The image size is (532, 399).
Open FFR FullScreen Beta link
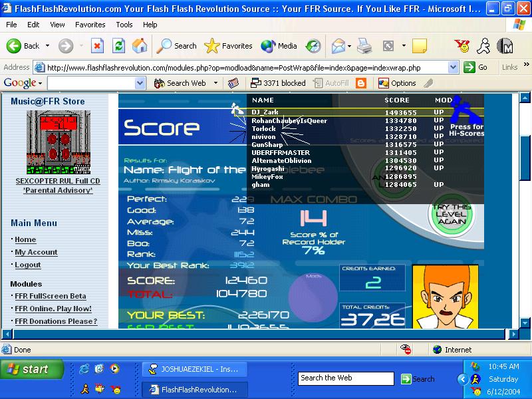pos(51,296)
